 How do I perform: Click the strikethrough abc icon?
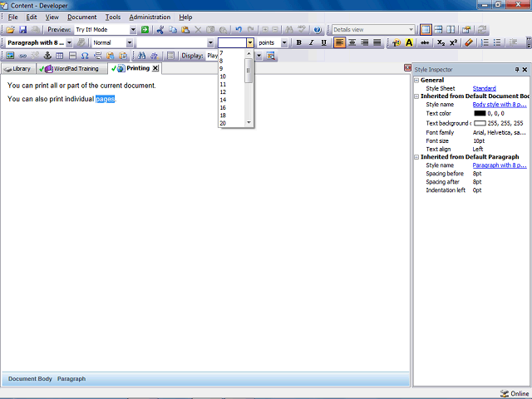coord(425,42)
